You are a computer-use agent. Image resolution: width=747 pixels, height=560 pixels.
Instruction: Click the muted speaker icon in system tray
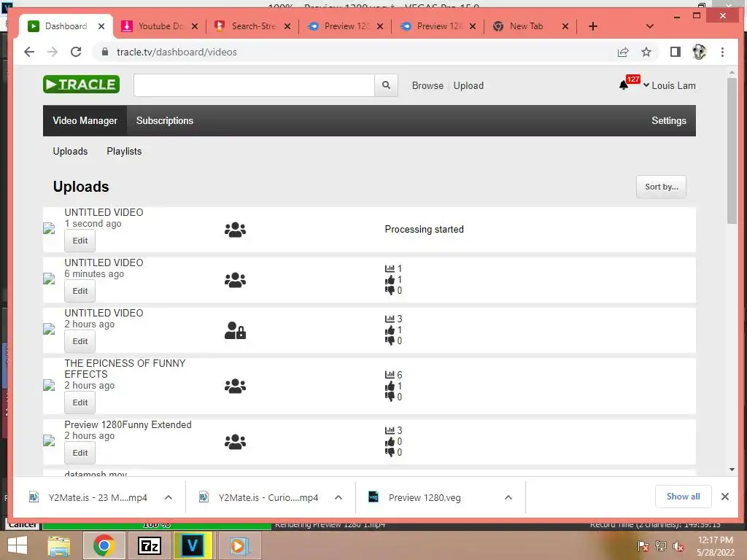pyautogui.click(x=678, y=545)
